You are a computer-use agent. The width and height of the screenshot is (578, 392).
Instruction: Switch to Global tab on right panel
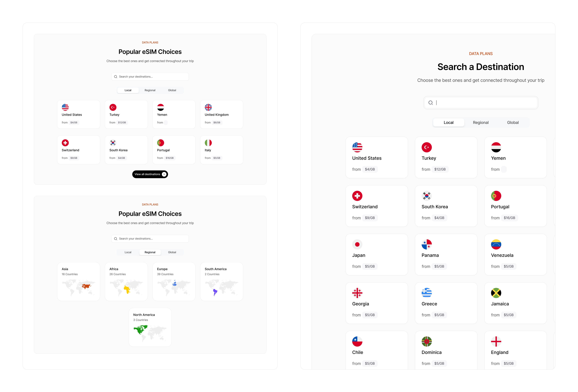coord(513,122)
